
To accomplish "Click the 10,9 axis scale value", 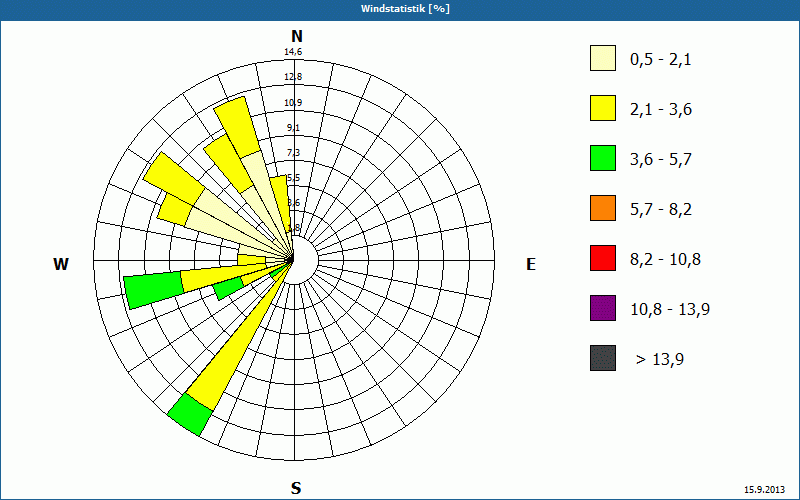I will click(293, 103).
